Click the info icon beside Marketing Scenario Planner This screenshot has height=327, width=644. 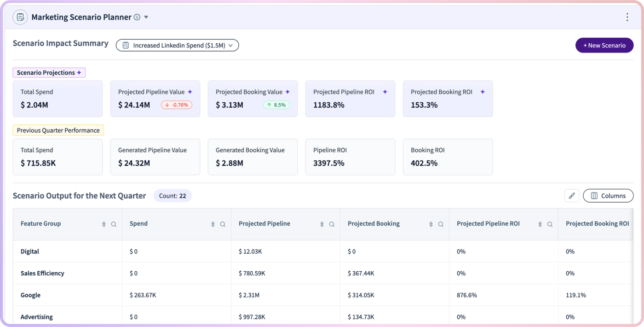click(x=137, y=17)
